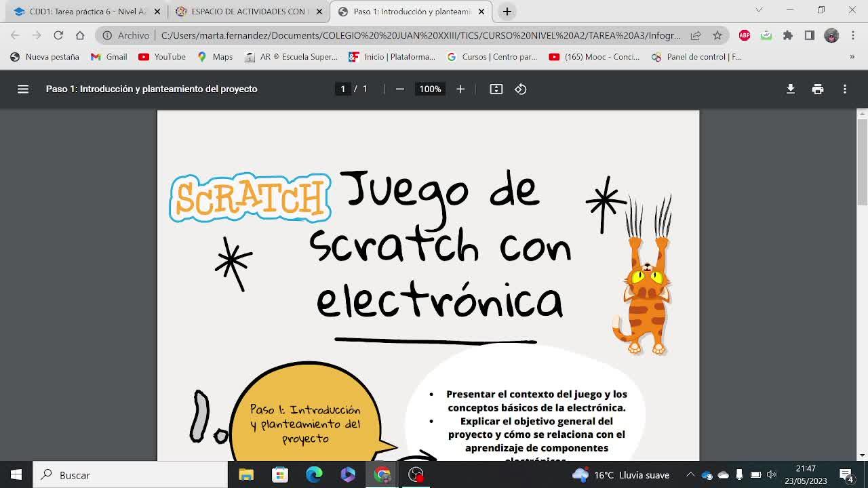Check the battery status icon
The image size is (868, 488).
click(x=755, y=475)
